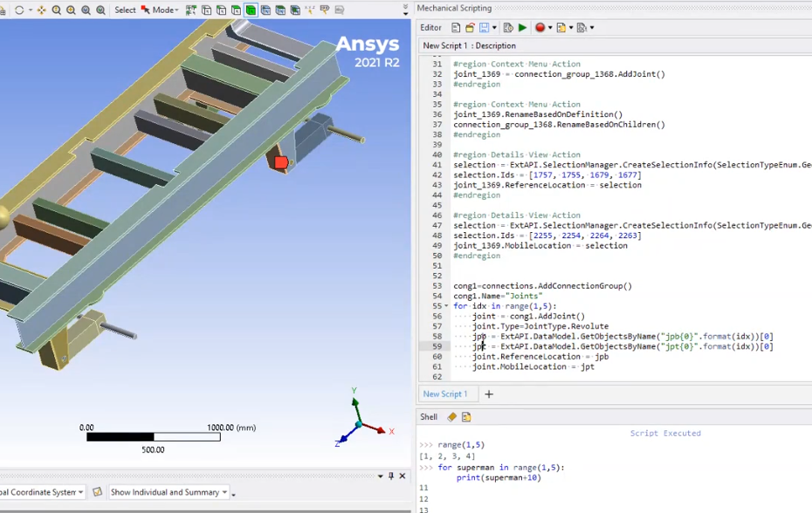Click the Shell label

click(429, 417)
